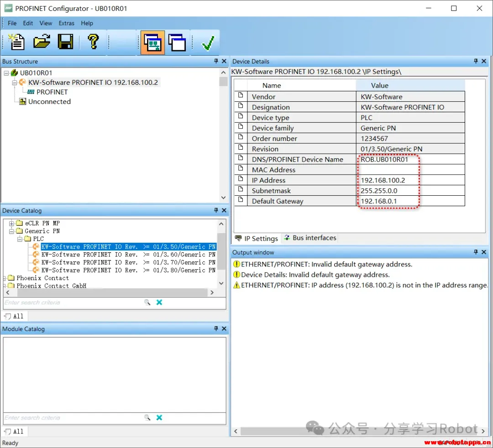Click 'Device Details: Invalid default gateway' message

tap(311, 275)
